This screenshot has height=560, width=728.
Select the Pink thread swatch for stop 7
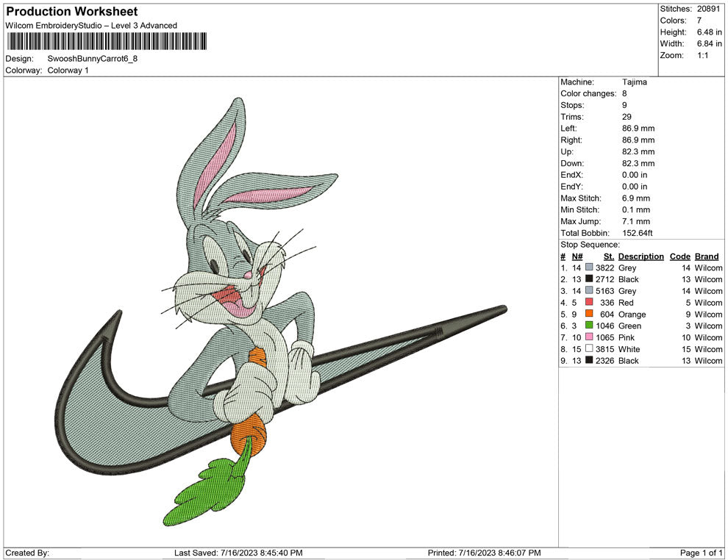coord(588,337)
